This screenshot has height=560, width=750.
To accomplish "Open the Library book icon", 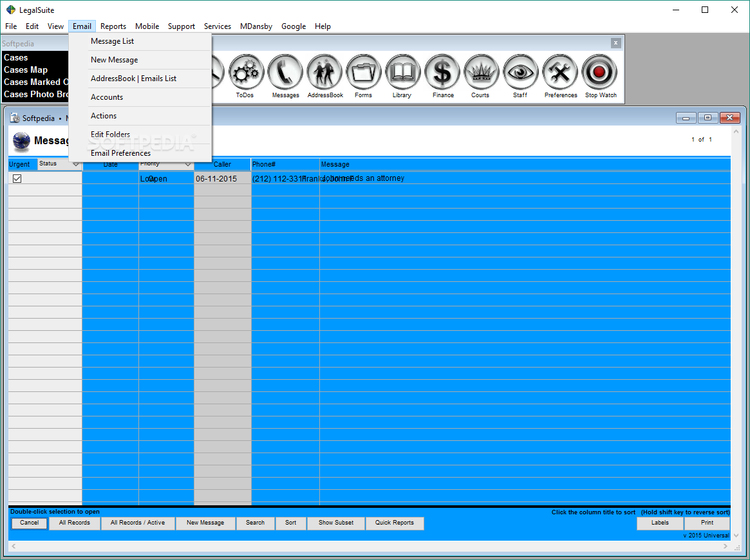I will click(x=403, y=73).
